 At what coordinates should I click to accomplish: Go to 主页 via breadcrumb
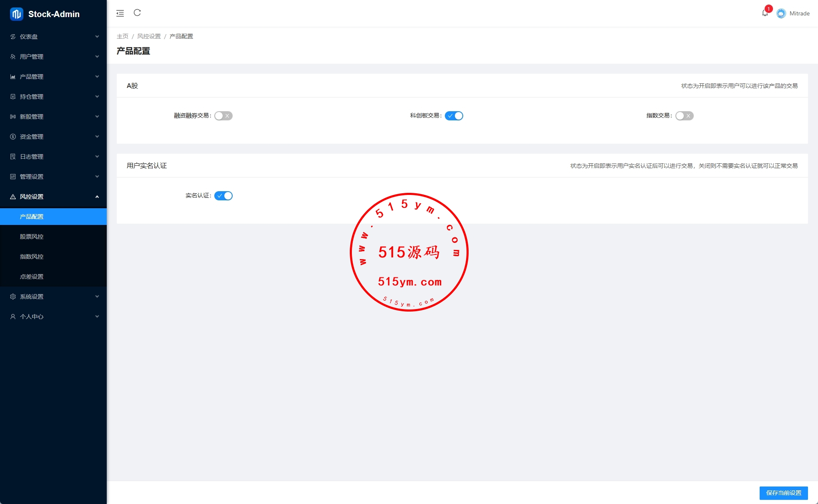pyautogui.click(x=123, y=36)
